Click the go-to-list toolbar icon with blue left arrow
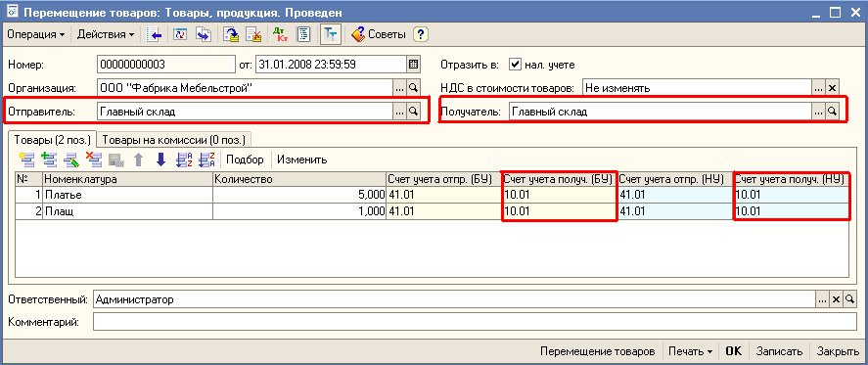 154,34
